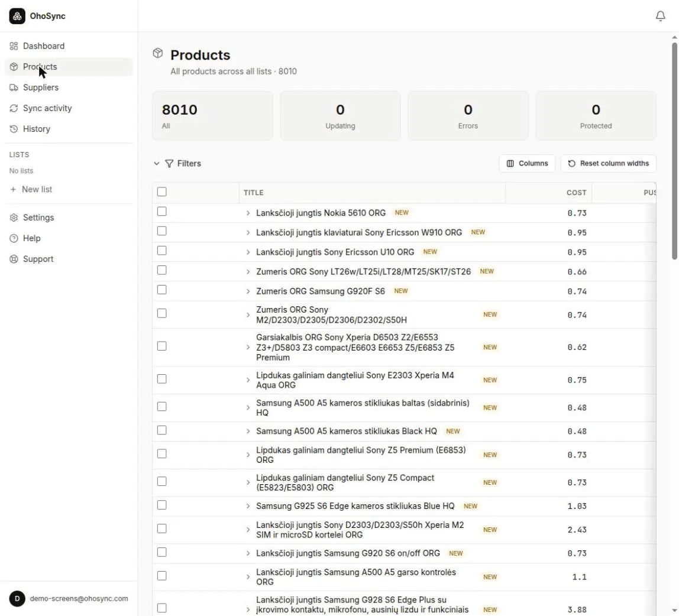The width and height of the screenshot is (679, 616).
Task: Open the Columns chooser
Action: pyautogui.click(x=527, y=164)
